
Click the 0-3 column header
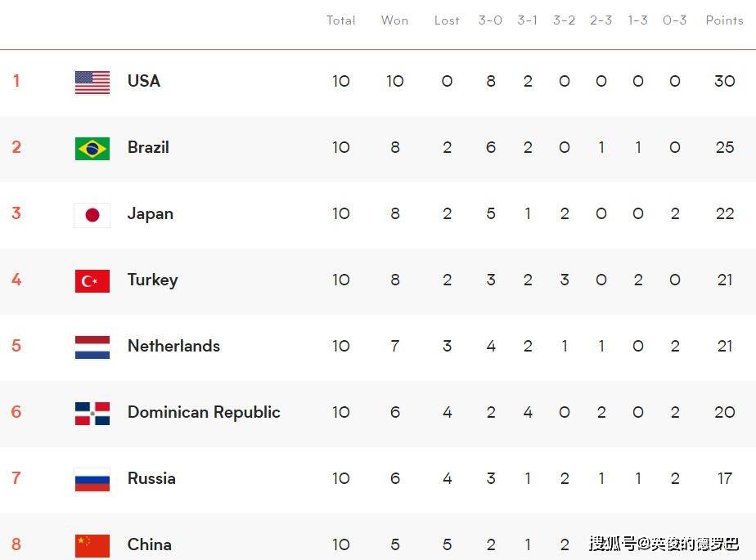674,20
